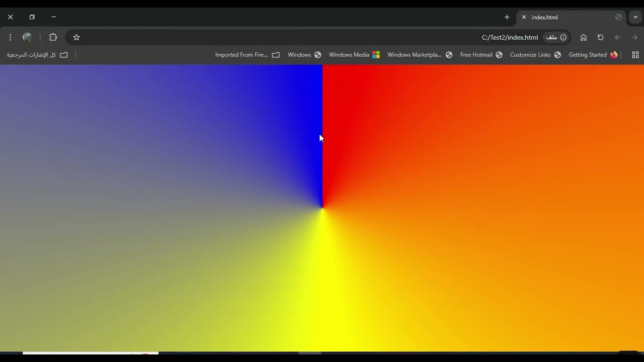Click the profile avatar icon
Viewport: 644px width, 362px height.
tap(27, 37)
